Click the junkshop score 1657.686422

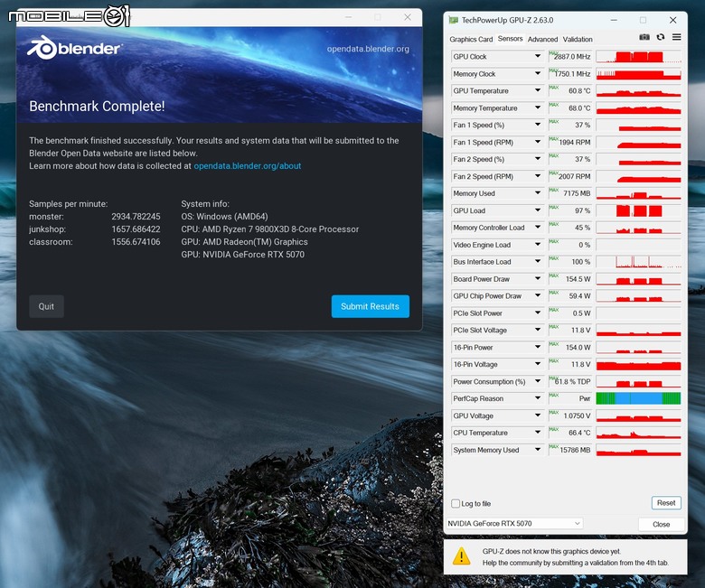click(x=136, y=229)
